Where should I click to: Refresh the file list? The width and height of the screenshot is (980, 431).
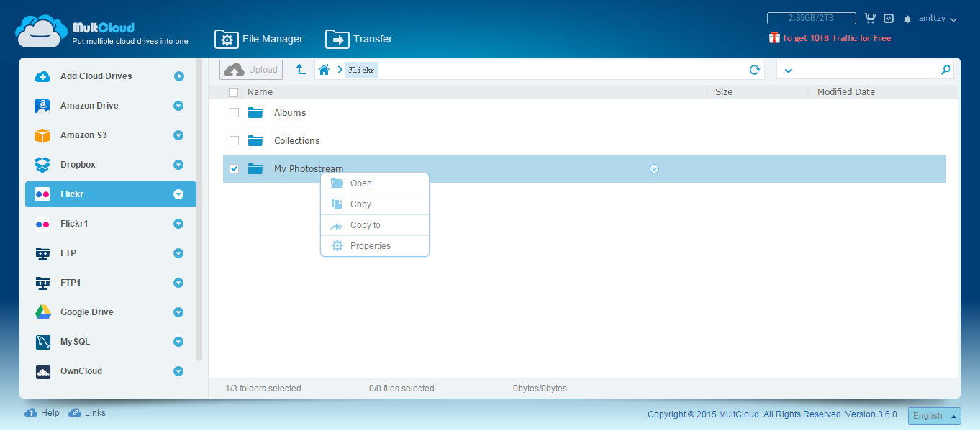[754, 70]
